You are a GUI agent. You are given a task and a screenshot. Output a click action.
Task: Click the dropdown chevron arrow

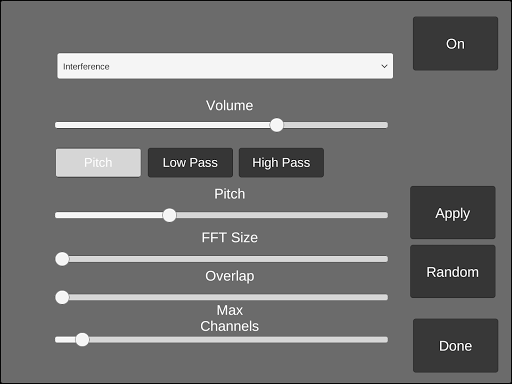pos(384,66)
